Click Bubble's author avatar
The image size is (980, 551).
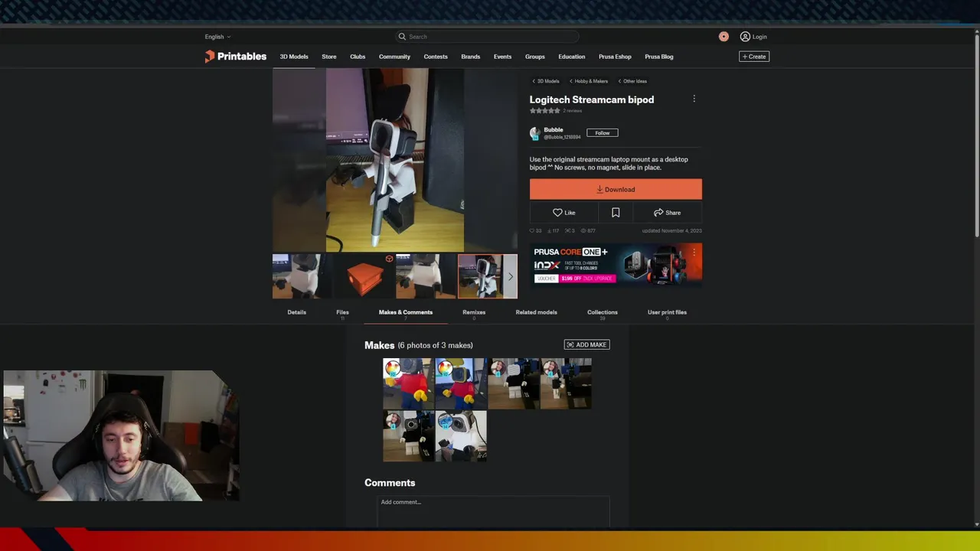[535, 133]
